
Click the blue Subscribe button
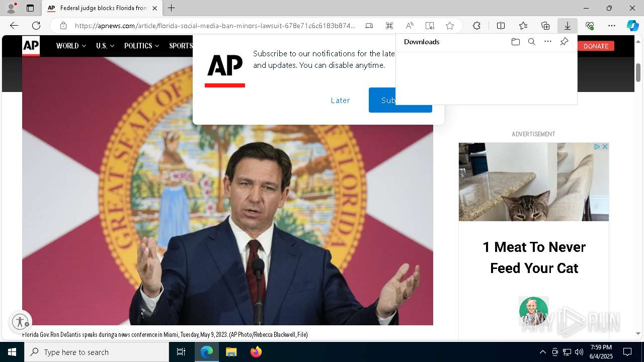[382, 100]
